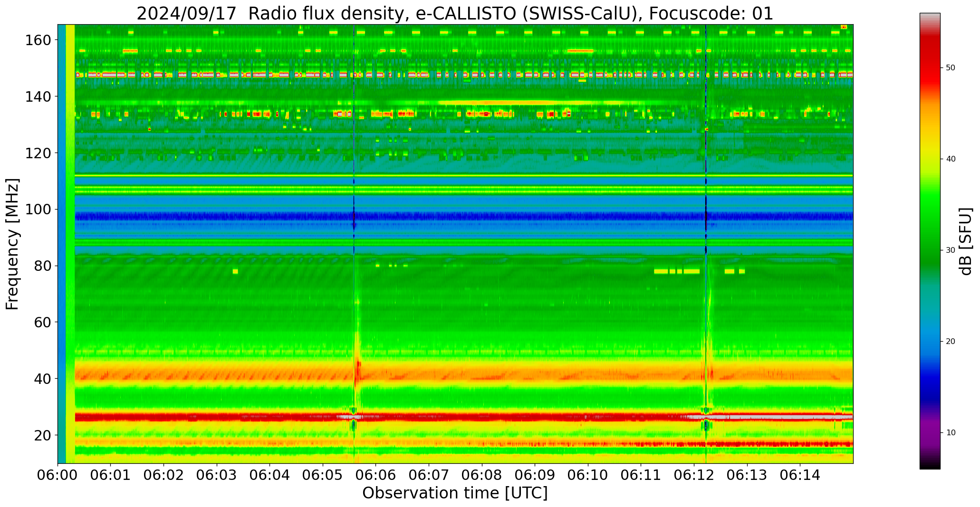Screen dimensions: 980x507
Task: Click the 06:02 time tick label
Action: point(164,475)
